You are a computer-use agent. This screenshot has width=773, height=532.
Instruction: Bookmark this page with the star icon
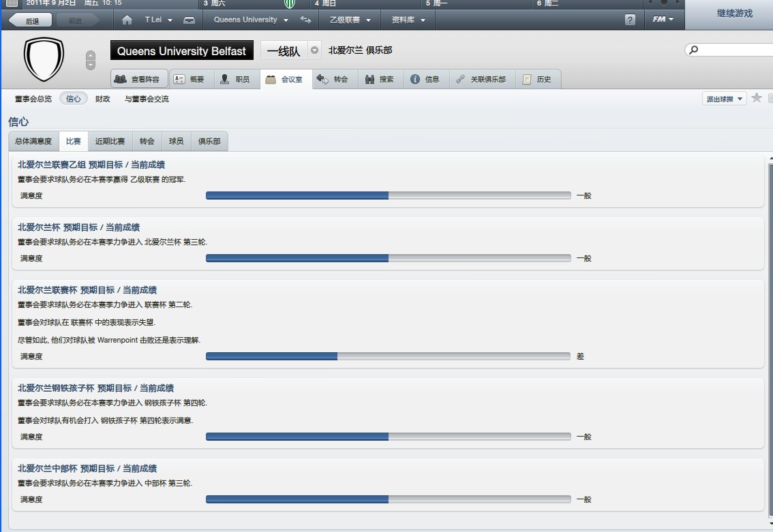756,98
